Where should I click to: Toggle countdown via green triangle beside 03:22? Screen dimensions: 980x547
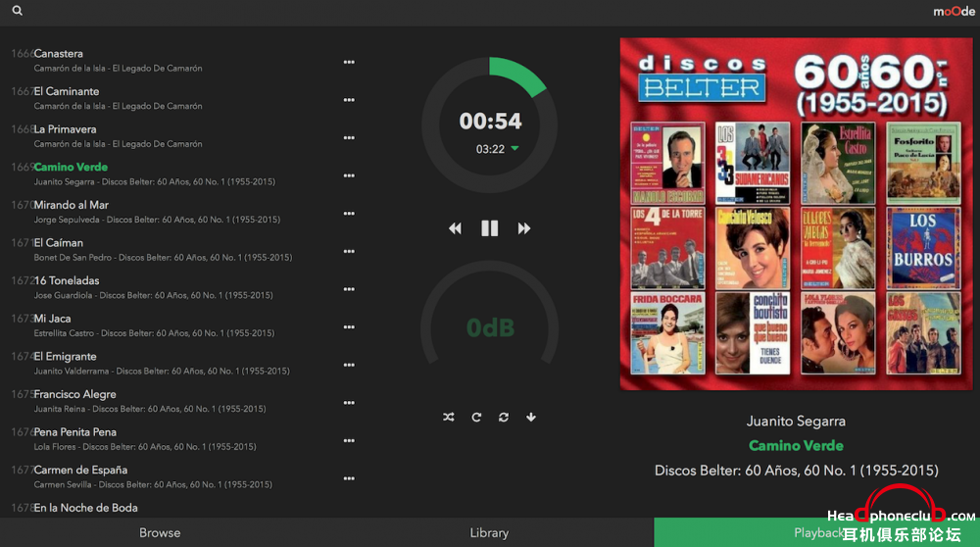pyautogui.click(x=515, y=148)
